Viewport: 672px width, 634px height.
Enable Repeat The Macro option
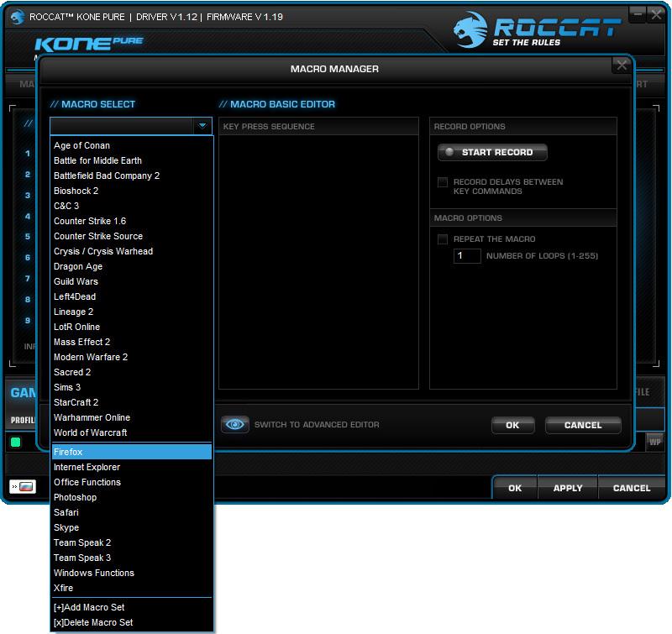pyautogui.click(x=442, y=239)
